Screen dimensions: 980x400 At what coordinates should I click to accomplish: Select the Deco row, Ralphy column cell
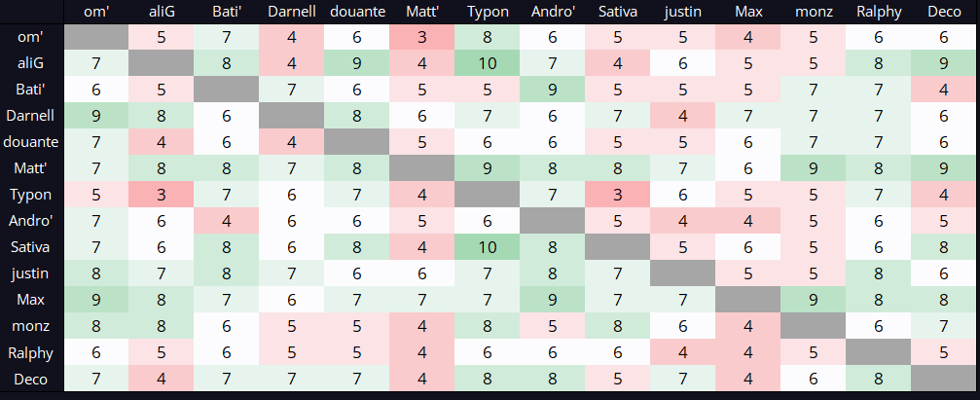click(x=878, y=379)
